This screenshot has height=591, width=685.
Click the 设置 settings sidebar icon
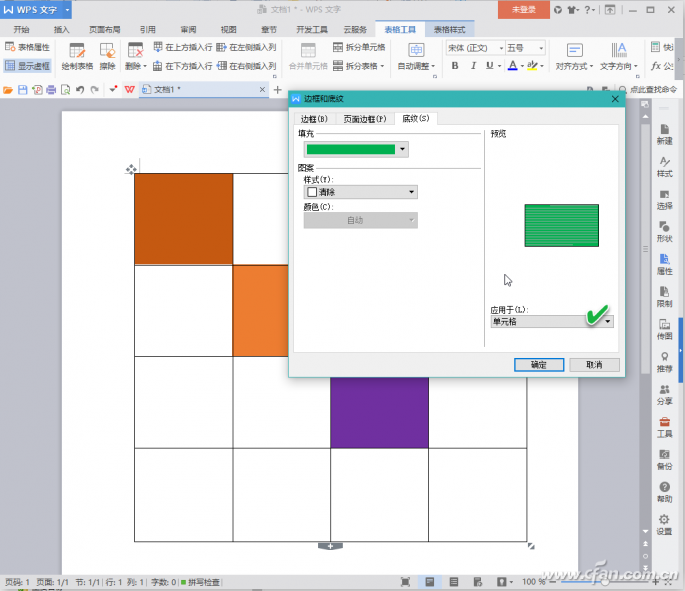[664, 525]
